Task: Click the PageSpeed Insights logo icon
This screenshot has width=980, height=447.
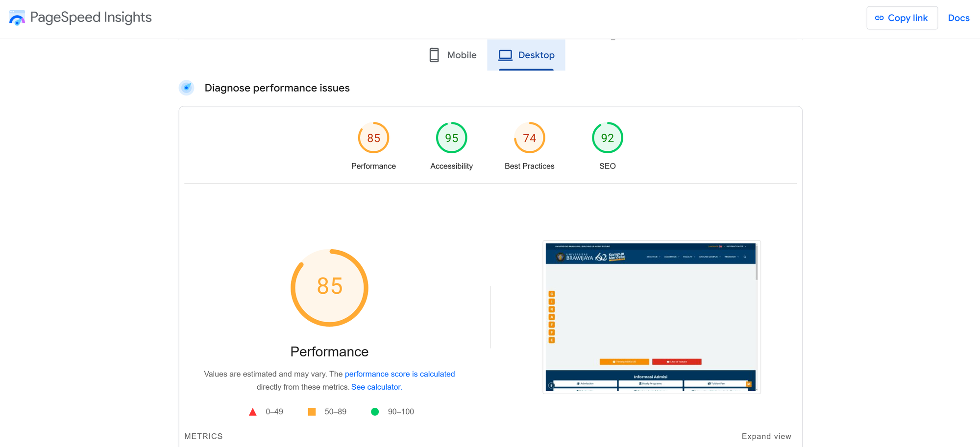Action: [x=17, y=18]
